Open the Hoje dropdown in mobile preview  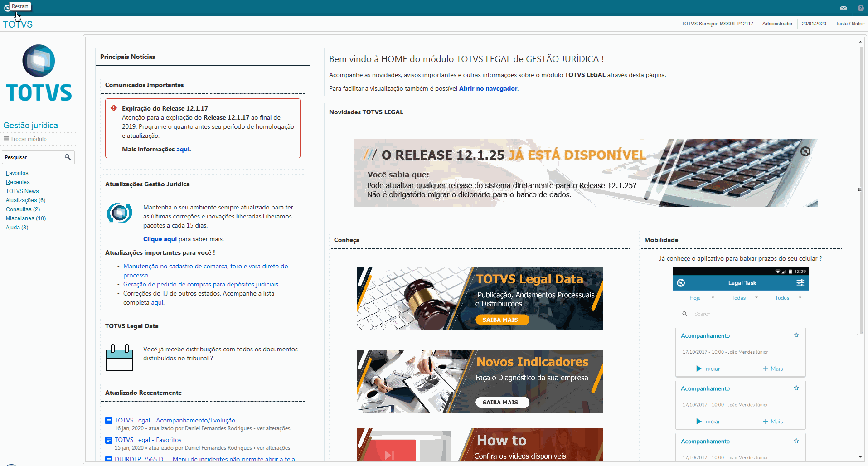pyautogui.click(x=702, y=298)
